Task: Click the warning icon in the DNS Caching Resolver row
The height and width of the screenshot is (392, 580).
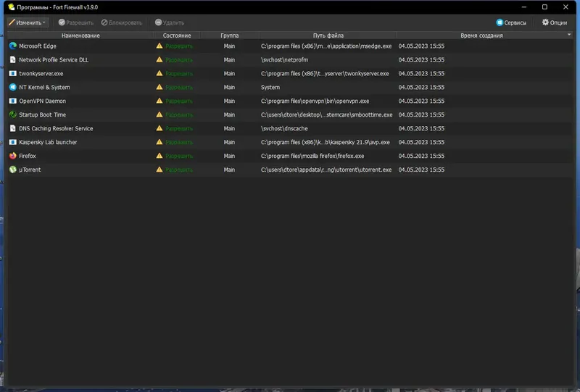Action: (159, 128)
